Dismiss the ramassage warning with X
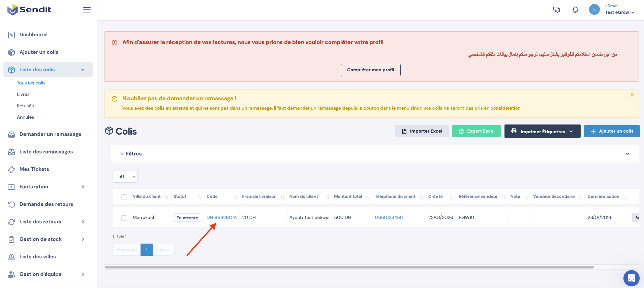 pos(632,95)
